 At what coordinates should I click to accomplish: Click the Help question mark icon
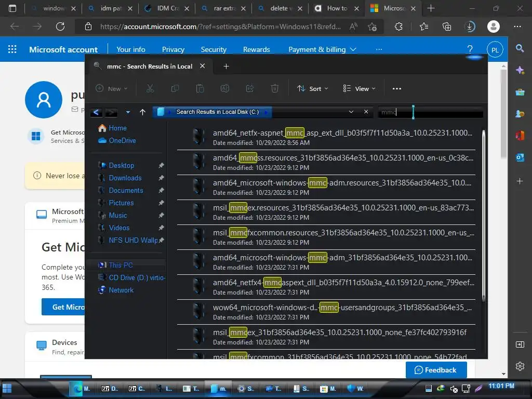tap(470, 49)
